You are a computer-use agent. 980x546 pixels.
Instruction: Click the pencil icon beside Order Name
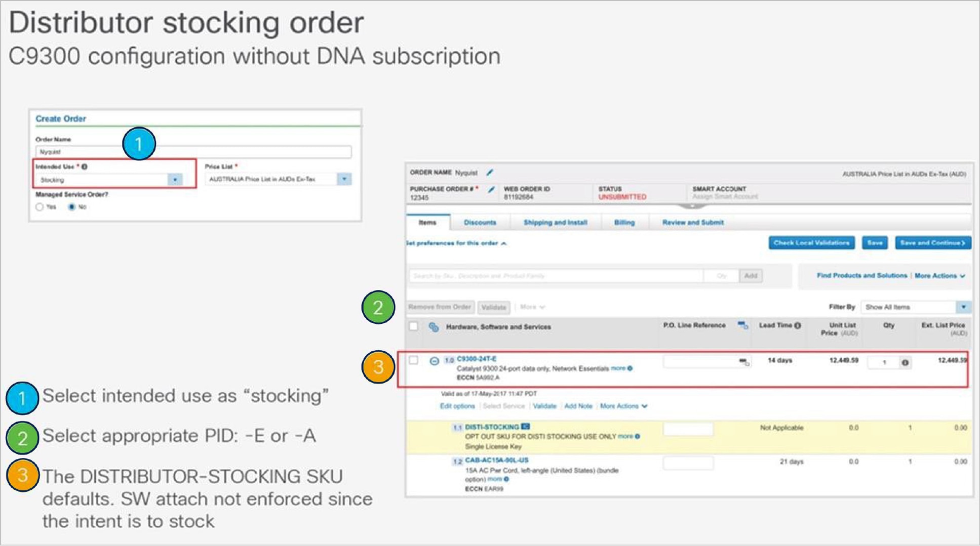click(x=490, y=173)
